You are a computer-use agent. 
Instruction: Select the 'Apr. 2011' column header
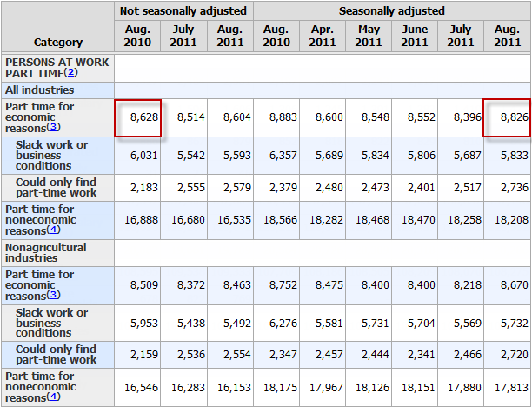[x=323, y=36]
